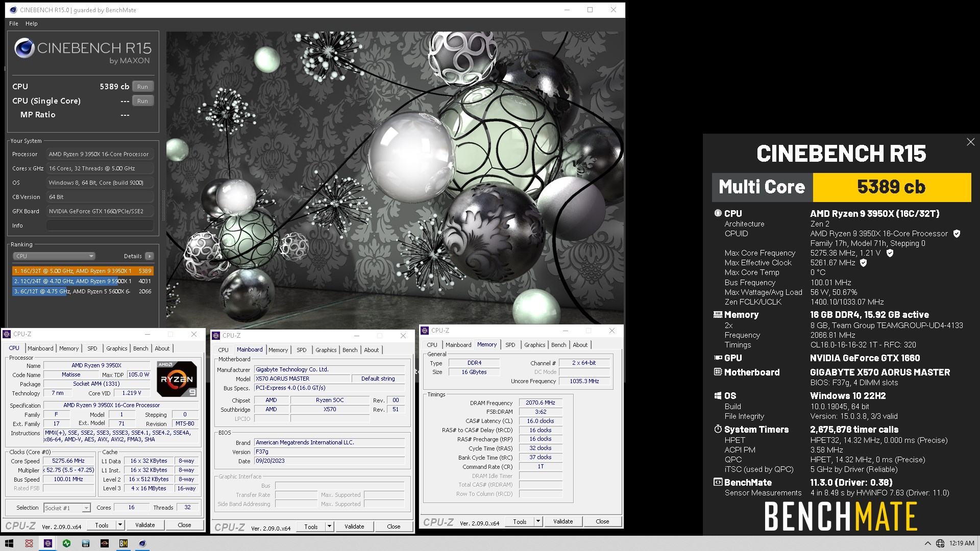The width and height of the screenshot is (980, 551).
Task: Click the X570 AORUS MASTER model field
Action: click(302, 379)
